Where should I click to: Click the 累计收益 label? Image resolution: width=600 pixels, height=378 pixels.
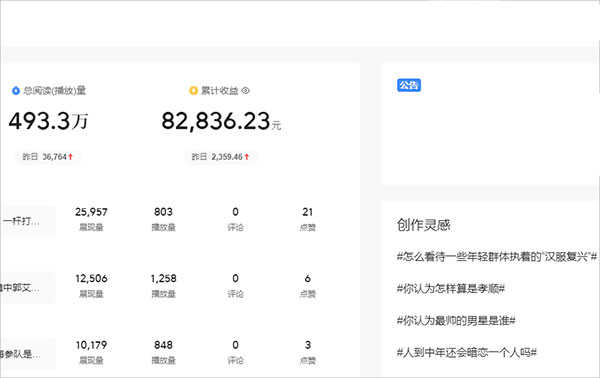tap(220, 91)
